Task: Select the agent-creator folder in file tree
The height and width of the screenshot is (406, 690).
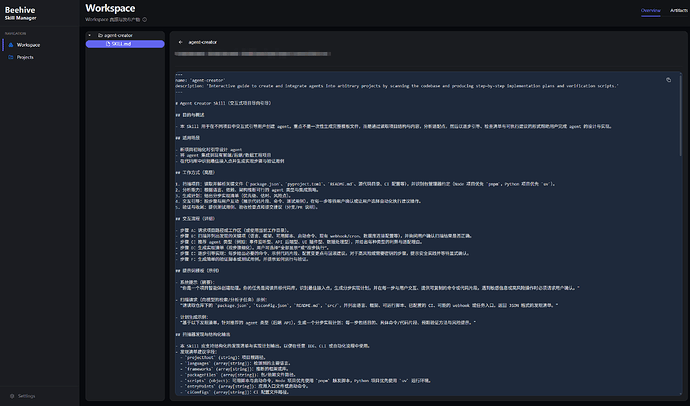Action: click(125, 35)
